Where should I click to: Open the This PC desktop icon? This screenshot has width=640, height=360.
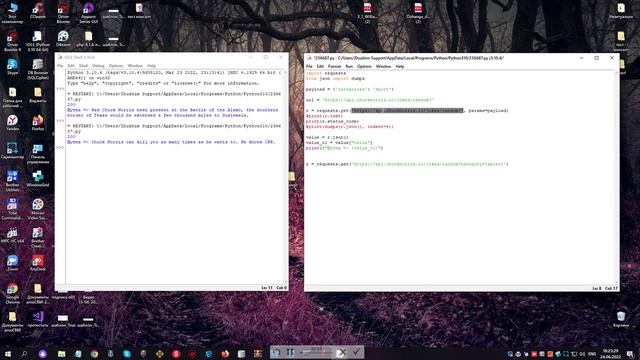pos(12,12)
